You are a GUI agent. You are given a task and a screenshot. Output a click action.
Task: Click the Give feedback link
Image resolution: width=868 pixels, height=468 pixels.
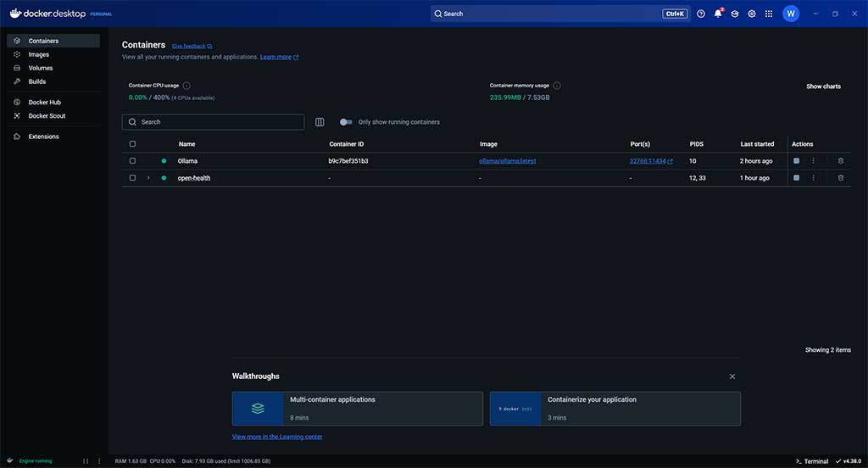(192, 46)
